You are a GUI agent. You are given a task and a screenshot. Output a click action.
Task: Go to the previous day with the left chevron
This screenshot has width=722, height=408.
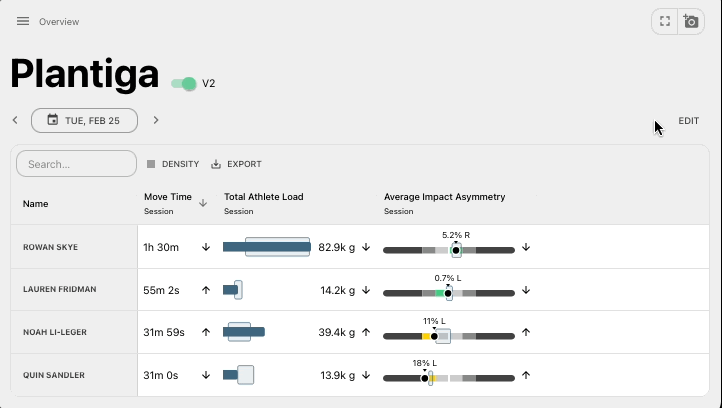tap(15, 120)
